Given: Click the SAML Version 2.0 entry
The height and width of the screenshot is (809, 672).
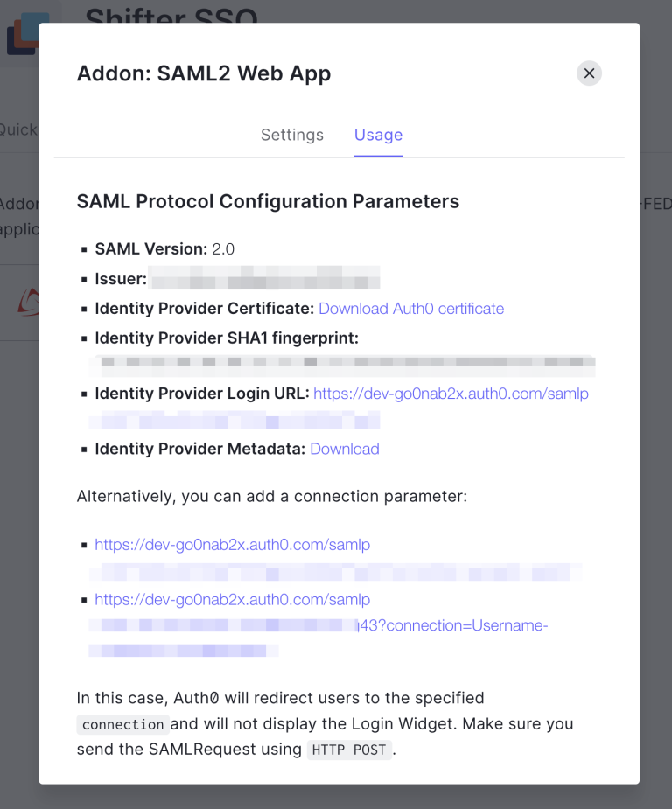Looking at the screenshot, I should (x=164, y=249).
